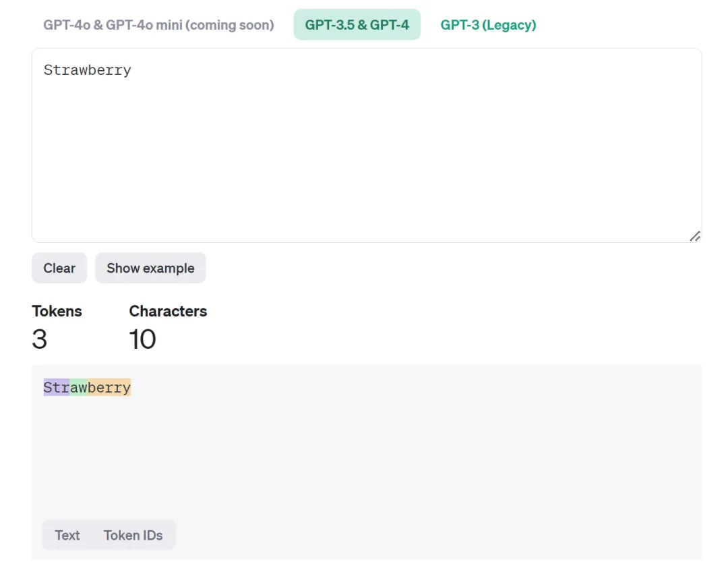The width and height of the screenshot is (728, 566).
Task: Load sample text via Show example
Action: (150, 268)
